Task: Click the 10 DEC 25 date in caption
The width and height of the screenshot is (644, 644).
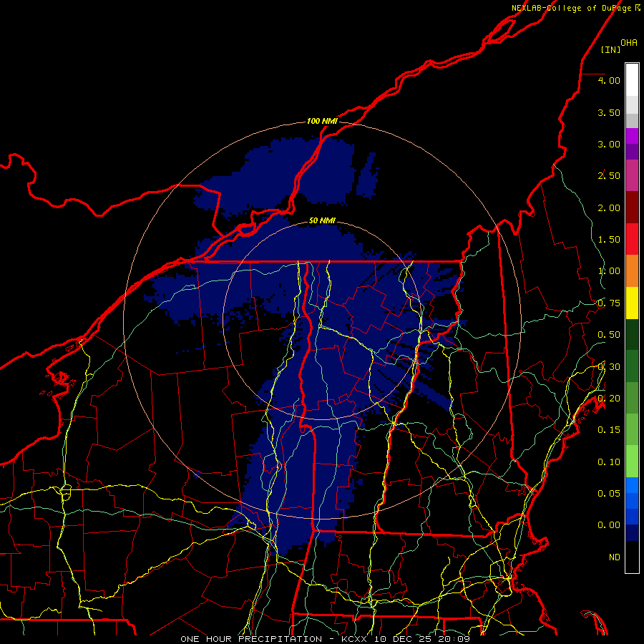Action: click(x=404, y=639)
